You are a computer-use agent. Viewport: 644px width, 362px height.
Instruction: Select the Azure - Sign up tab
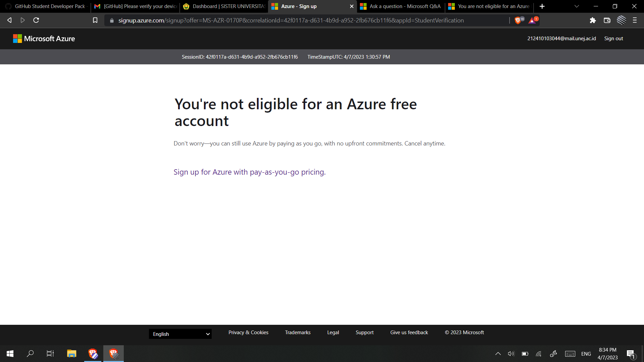pyautogui.click(x=309, y=6)
